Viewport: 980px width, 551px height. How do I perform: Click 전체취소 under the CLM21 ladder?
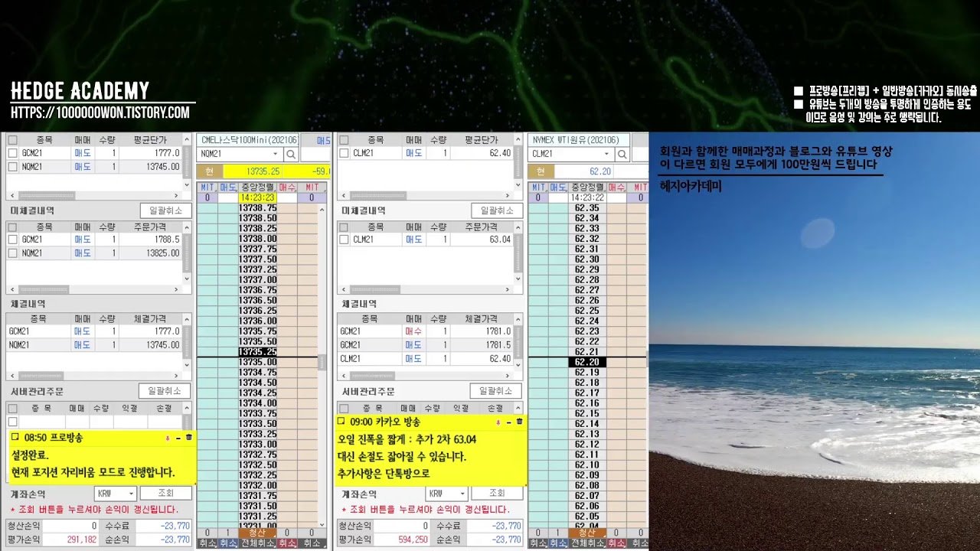(587, 543)
